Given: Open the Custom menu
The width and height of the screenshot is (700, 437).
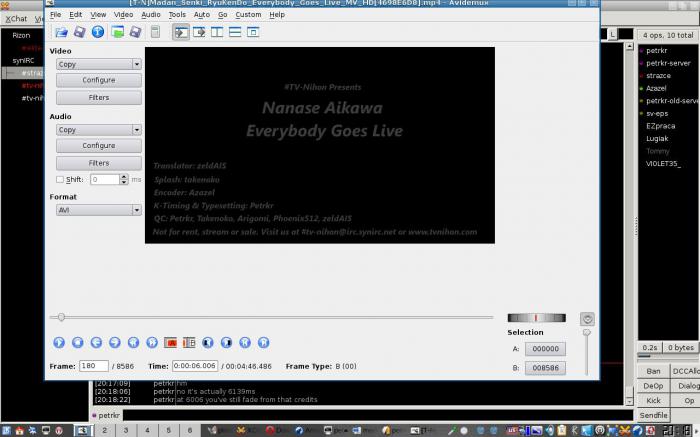Looking at the screenshot, I should coord(248,15).
